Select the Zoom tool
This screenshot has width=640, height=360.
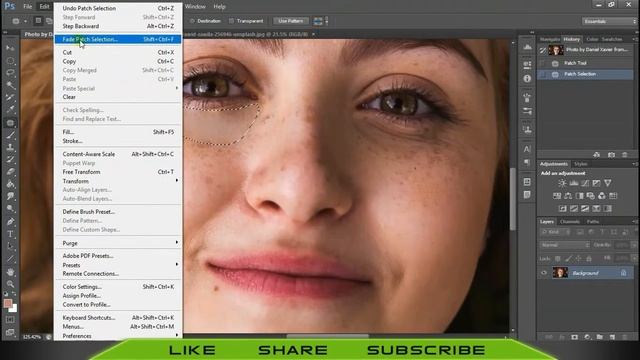[x=10, y=284]
